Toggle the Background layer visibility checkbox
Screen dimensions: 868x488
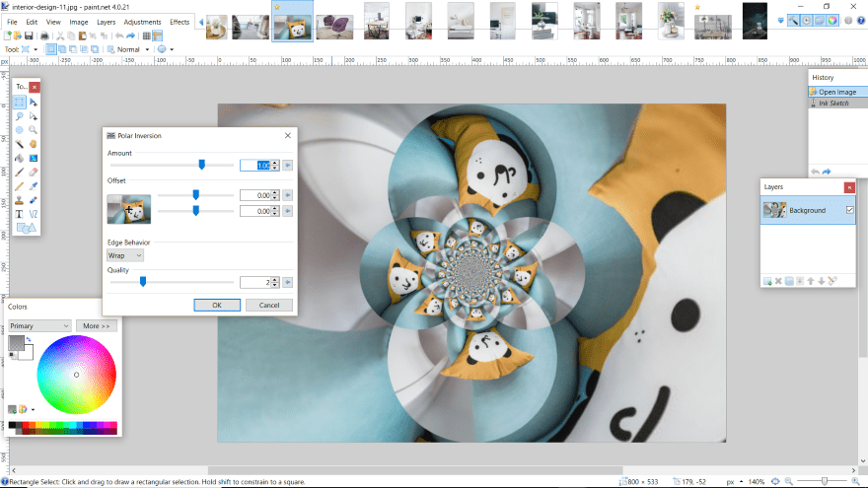pos(849,210)
